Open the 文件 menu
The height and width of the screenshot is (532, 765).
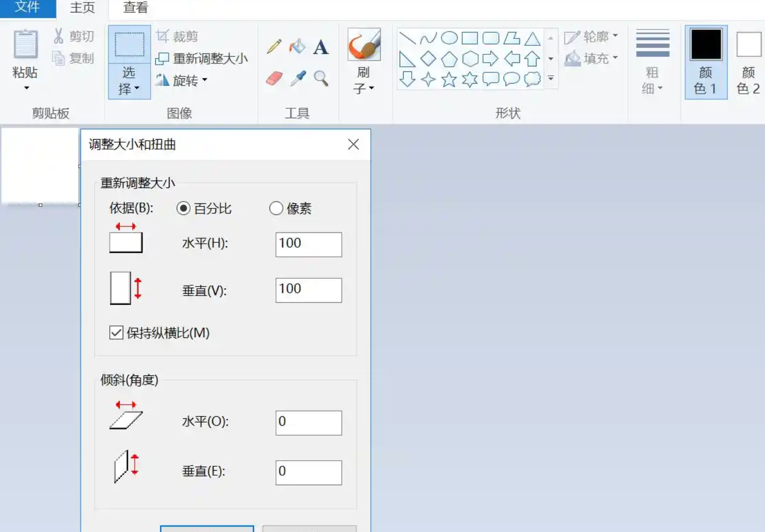point(28,8)
